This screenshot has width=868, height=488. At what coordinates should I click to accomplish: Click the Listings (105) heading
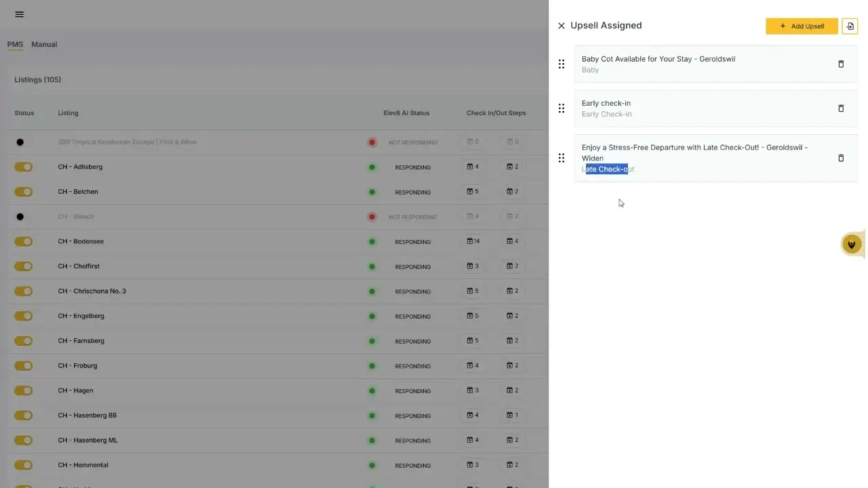(38, 80)
